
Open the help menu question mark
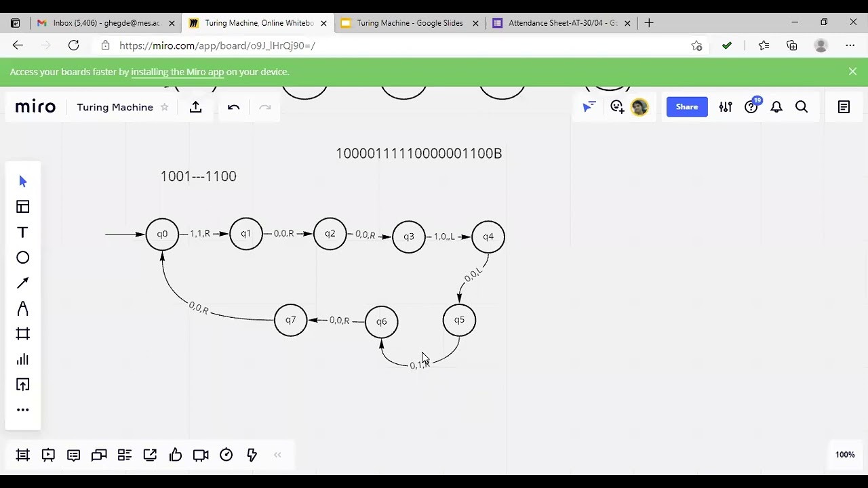751,106
